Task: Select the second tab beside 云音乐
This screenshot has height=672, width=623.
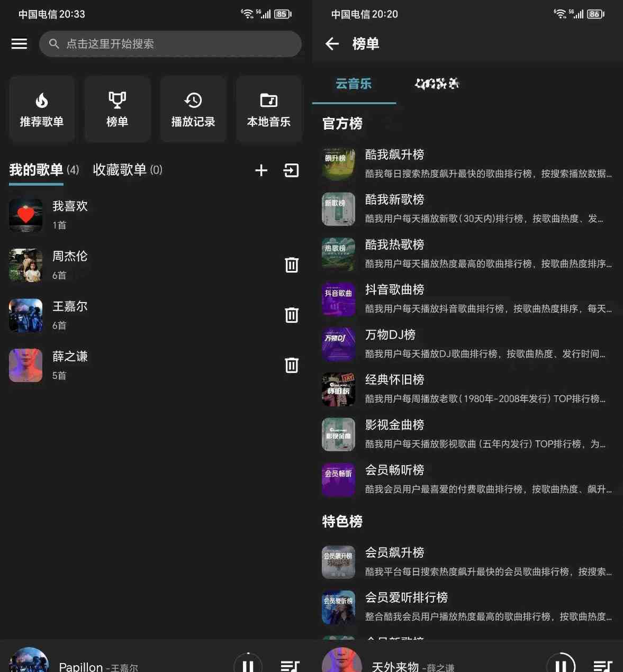Action: click(x=437, y=84)
